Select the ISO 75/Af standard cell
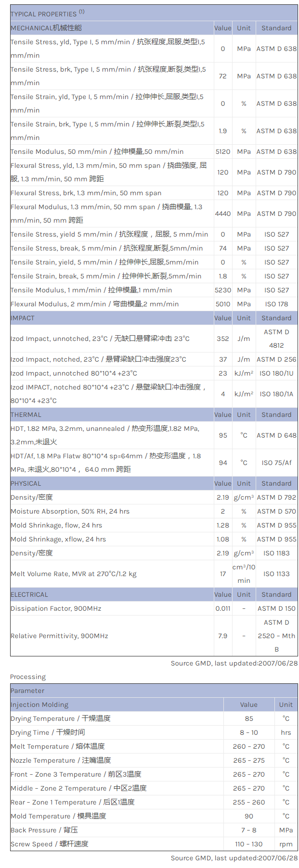The height and width of the screenshot is (868, 299). point(276,463)
